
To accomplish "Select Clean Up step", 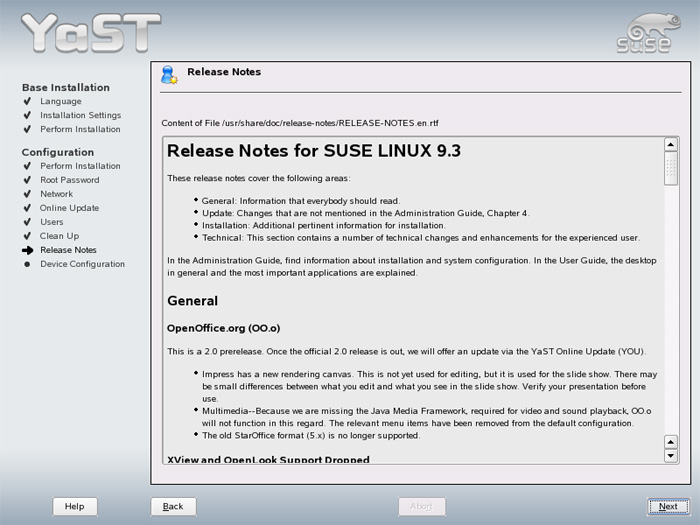I will click(59, 236).
